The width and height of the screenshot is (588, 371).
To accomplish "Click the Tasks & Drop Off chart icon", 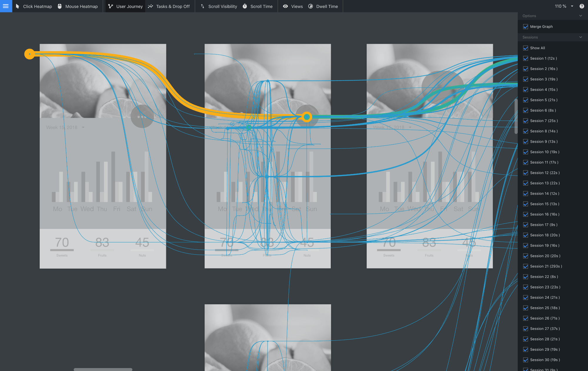I will pos(151,6).
